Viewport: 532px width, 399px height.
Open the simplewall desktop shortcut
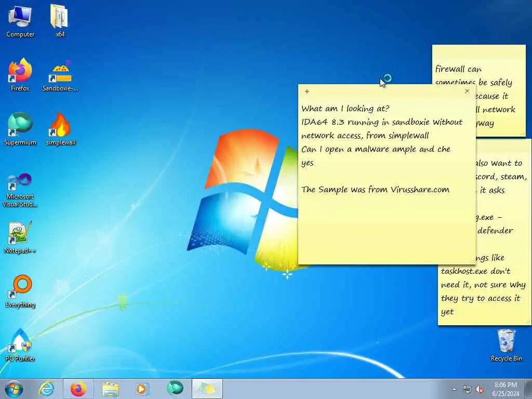[x=61, y=129]
